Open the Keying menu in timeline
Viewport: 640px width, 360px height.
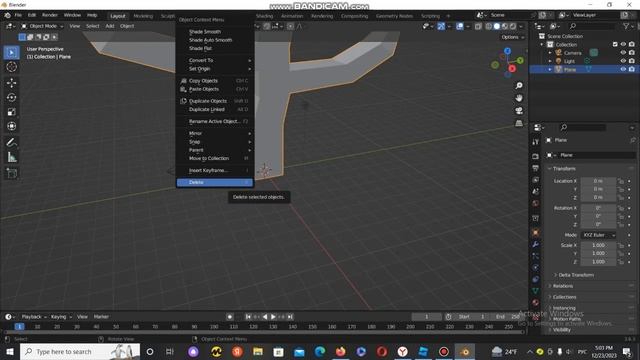tap(61, 317)
